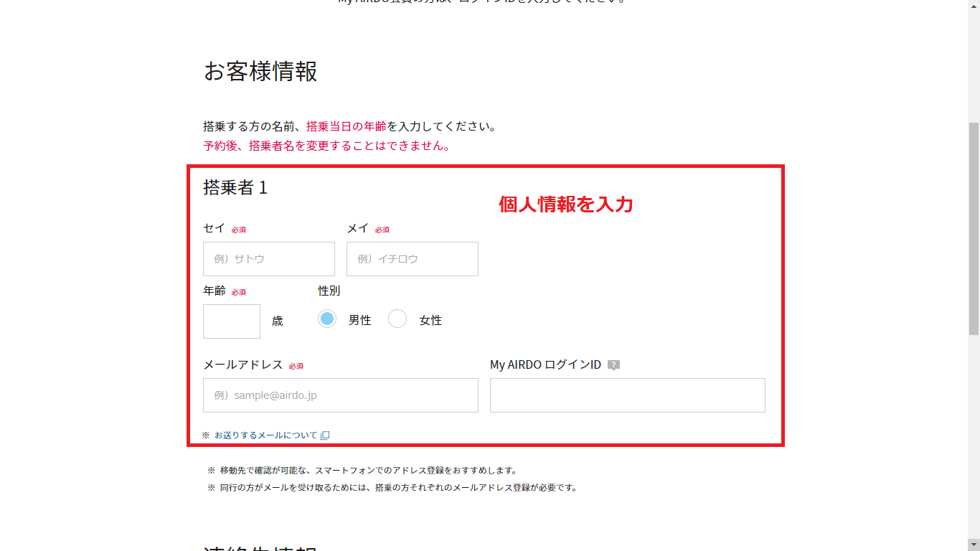Select the 男性 radio button

(327, 319)
